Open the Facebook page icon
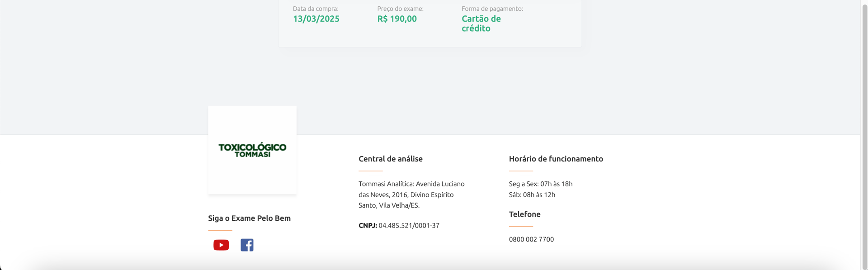 [x=247, y=245]
